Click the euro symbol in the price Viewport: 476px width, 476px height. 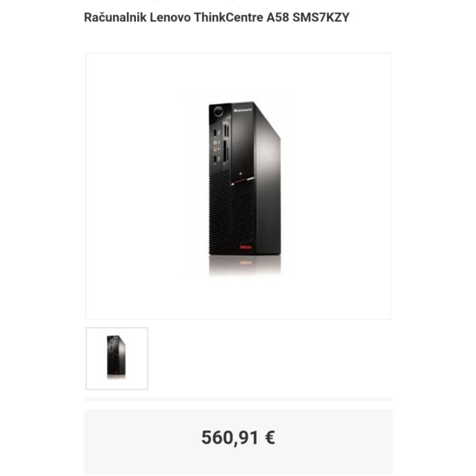coord(270,437)
